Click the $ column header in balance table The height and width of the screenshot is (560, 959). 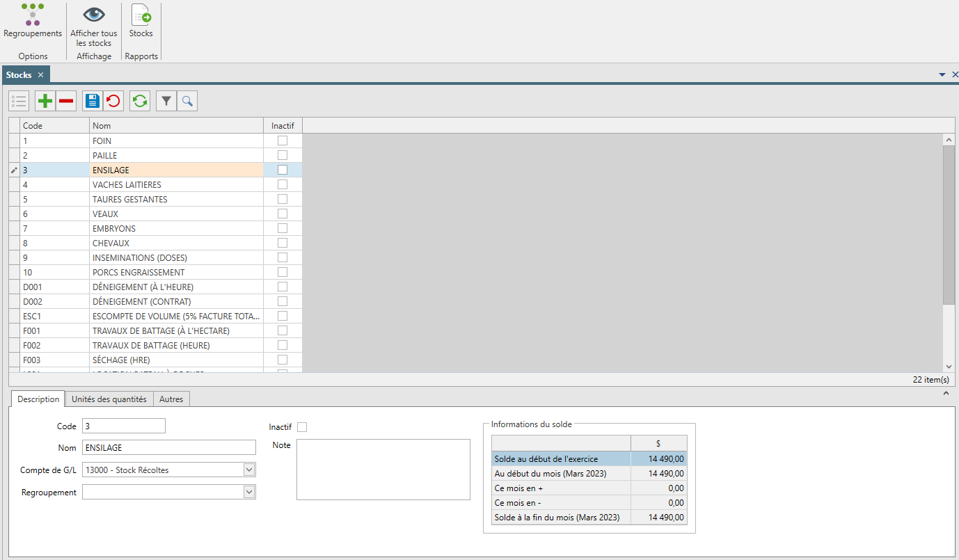point(658,444)
